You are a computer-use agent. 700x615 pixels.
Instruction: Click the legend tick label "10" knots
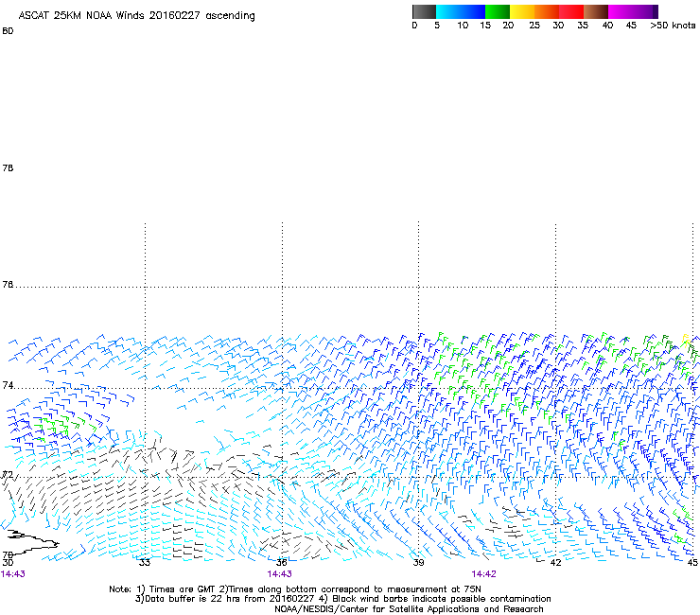(x=463, y=26)
